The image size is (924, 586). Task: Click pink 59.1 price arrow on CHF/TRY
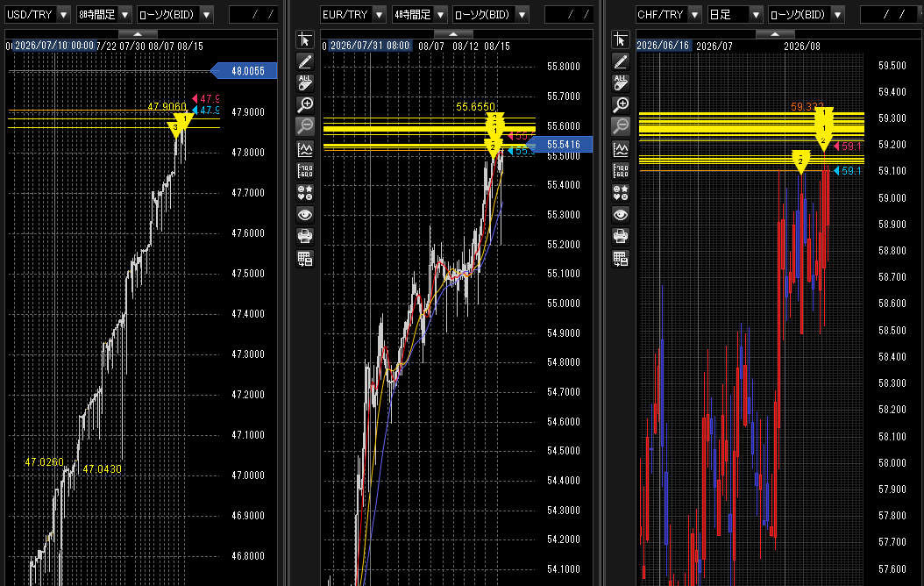848,146
